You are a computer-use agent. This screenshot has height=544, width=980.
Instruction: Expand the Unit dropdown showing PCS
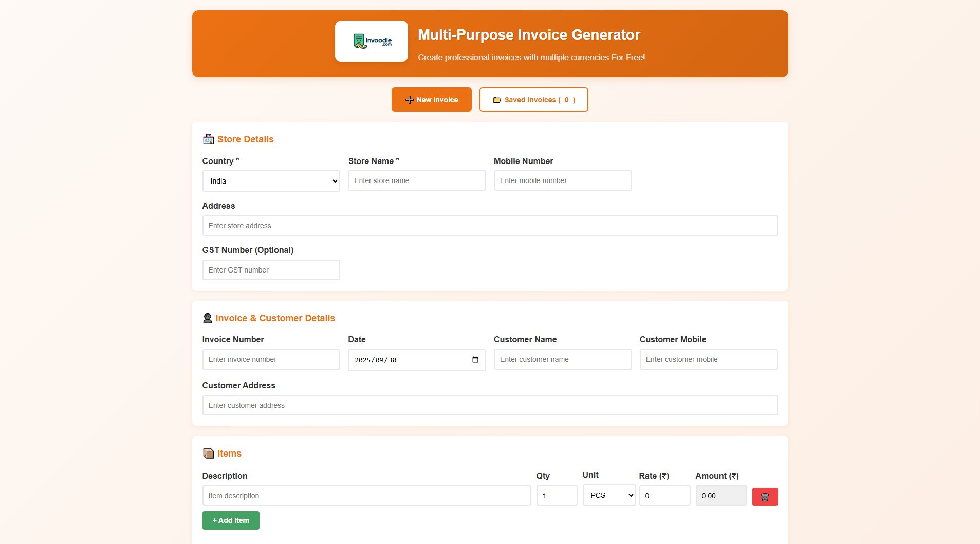coord(609,495)
